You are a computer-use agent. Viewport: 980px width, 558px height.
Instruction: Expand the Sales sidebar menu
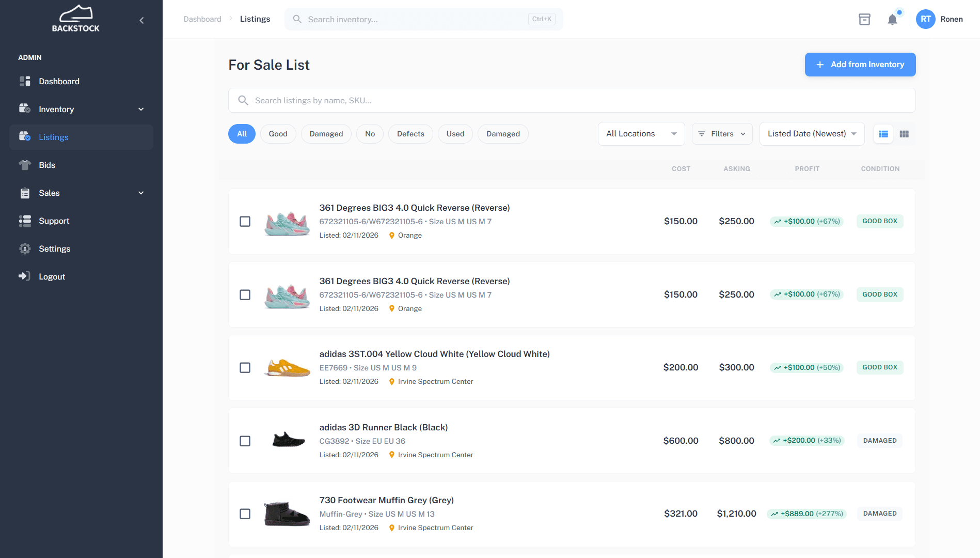(x=140, y=193)
